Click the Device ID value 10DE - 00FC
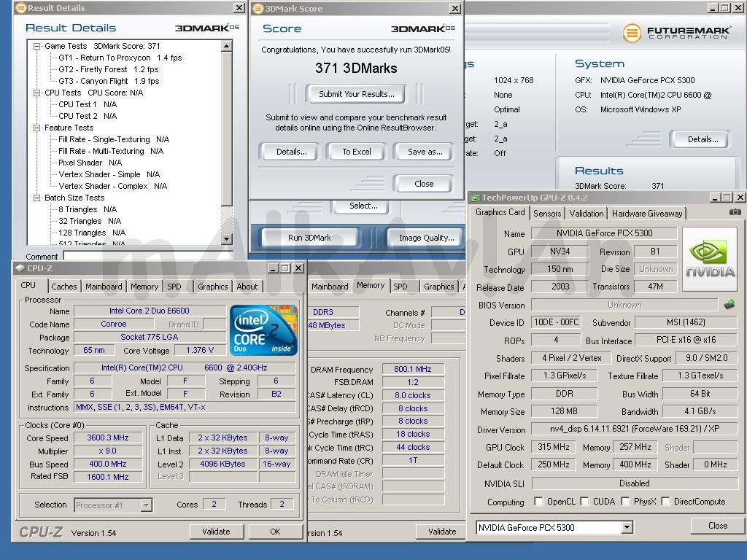Viewport: 747px width, 560px height. [x=557, y=322]
